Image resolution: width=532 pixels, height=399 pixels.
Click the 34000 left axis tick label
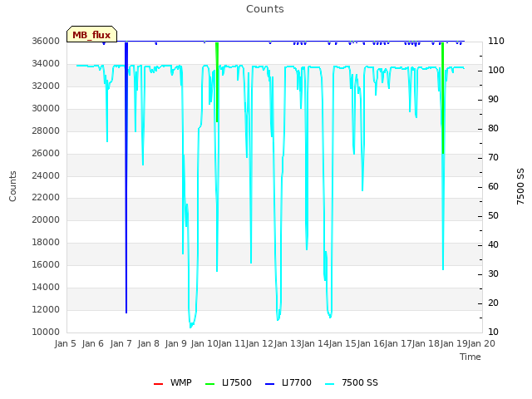click(46, 63)
